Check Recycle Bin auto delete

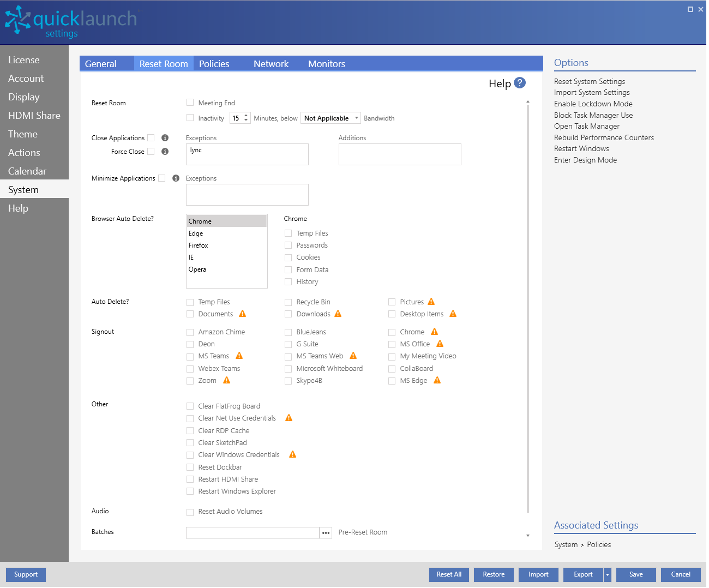point(288,302)
